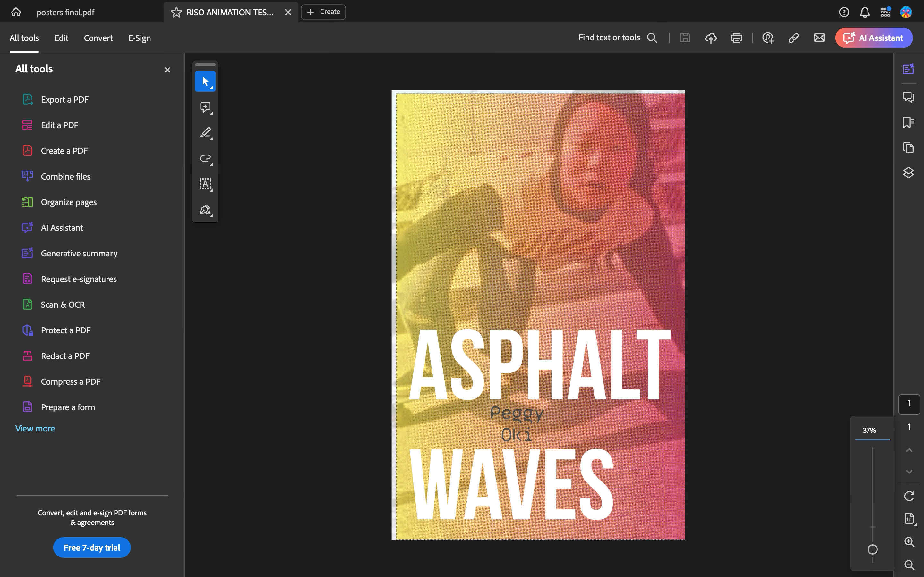Click the zoom slider handle
Screen dimensions: 924x577
pos(872,549)
